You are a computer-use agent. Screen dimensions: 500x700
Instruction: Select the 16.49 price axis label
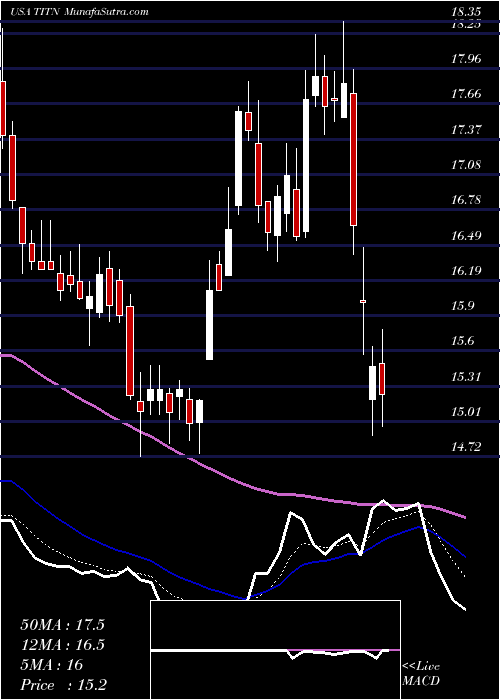click(x=466, y=235)
